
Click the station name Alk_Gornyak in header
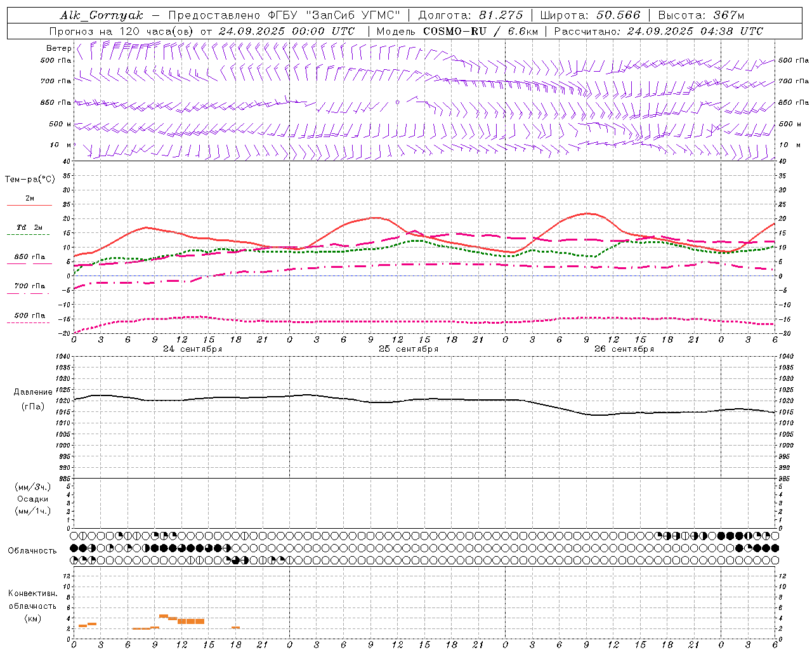[x=101, y=15]
